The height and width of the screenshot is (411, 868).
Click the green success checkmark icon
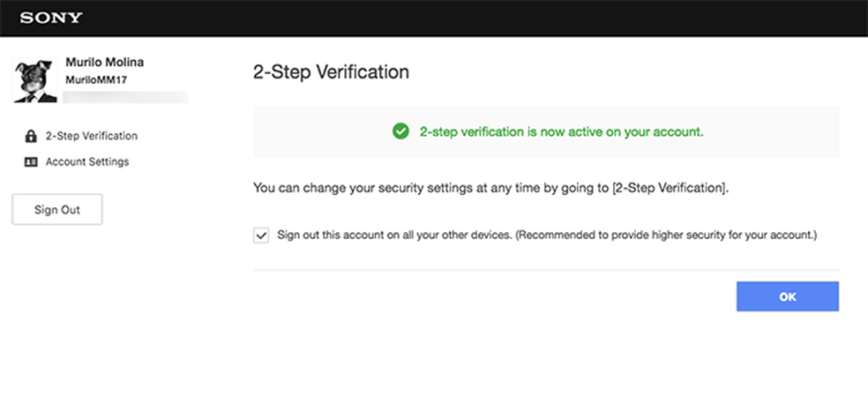pyautogui.click(x=400, y=131)
